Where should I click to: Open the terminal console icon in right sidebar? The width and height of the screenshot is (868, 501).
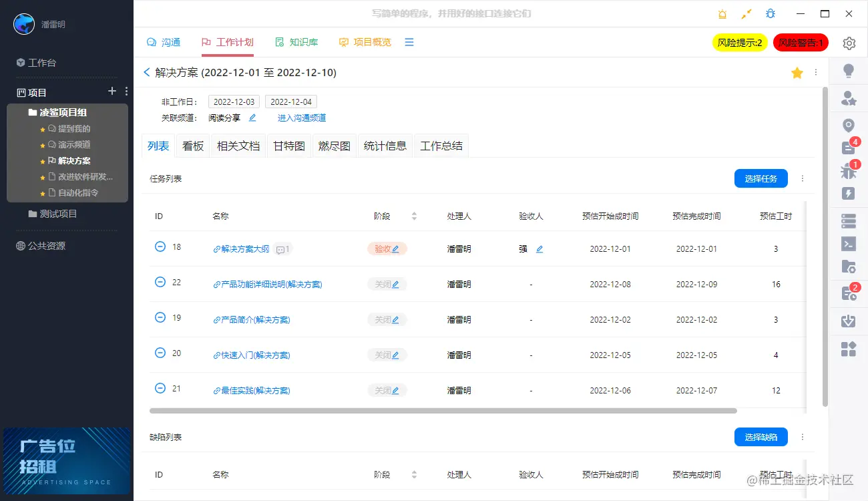(x=849, y=244)
